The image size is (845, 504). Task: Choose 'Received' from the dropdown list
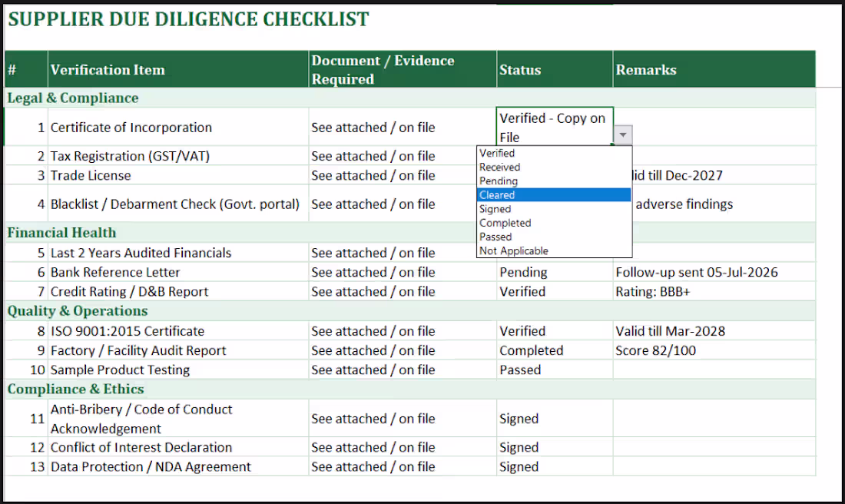coord(554,167)
